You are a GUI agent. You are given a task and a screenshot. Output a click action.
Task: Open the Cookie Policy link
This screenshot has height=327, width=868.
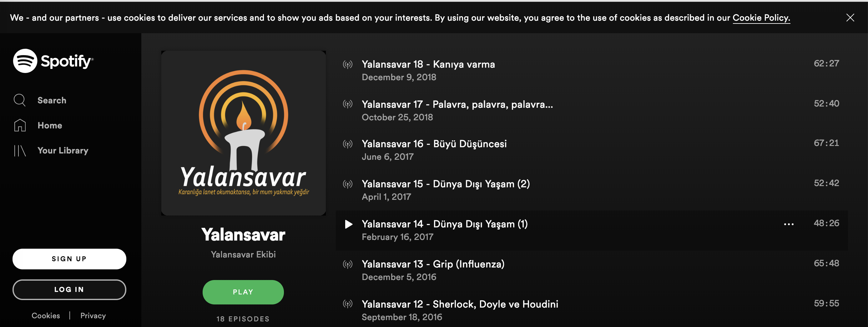[761, 18]
